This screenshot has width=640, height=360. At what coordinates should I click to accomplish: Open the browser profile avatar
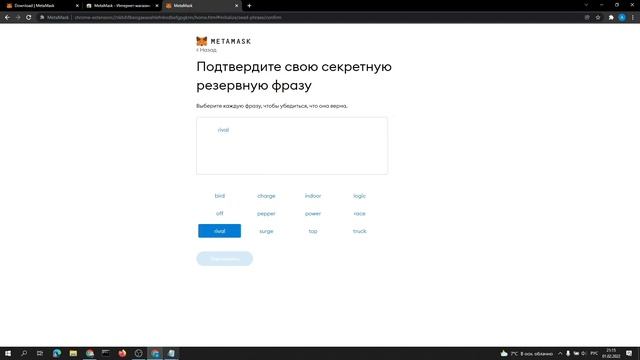622,18
